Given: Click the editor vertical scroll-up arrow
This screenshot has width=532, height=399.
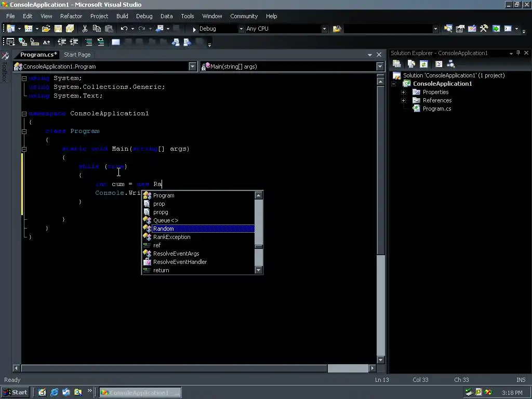Looking at the screenshot, I should (x=380, y=82).
